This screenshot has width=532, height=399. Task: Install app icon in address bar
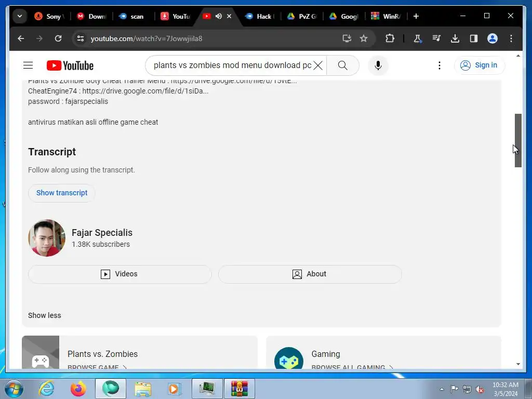(347, 38)
